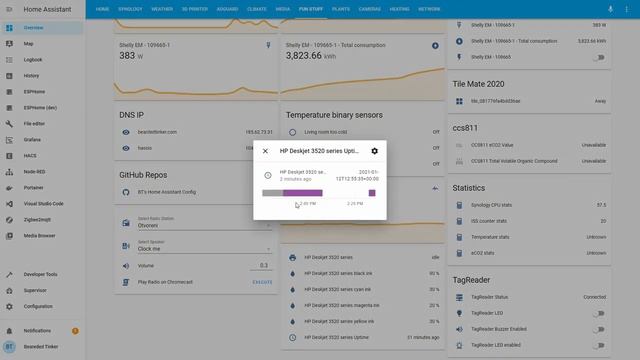
Task: Open HP Deskjet 3520 series Uptime row
Action: point(362,338)
